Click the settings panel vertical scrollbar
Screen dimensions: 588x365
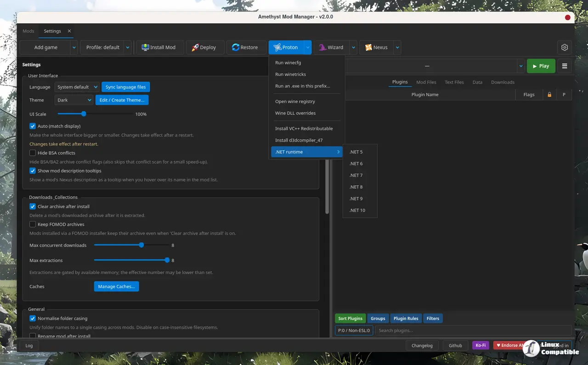click(x=327, y=186)
